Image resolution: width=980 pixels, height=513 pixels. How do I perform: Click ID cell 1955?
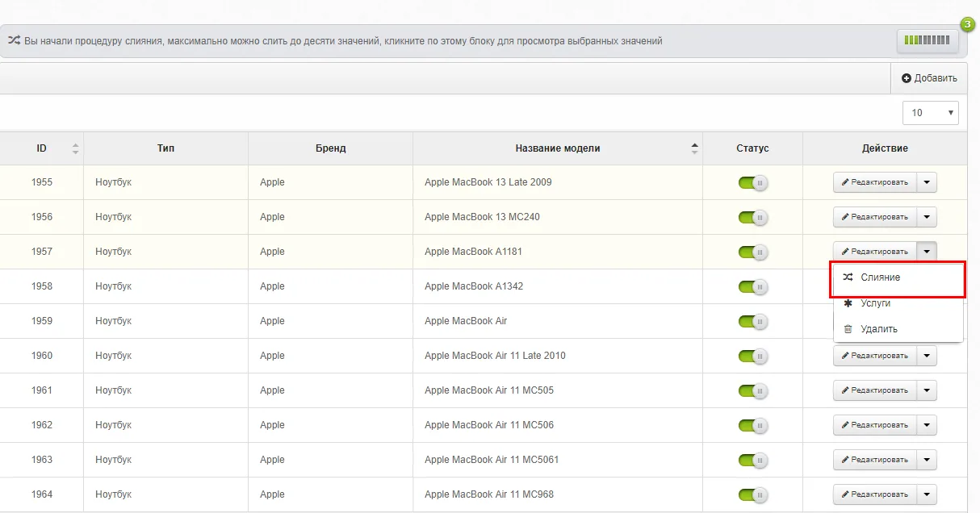42,182
